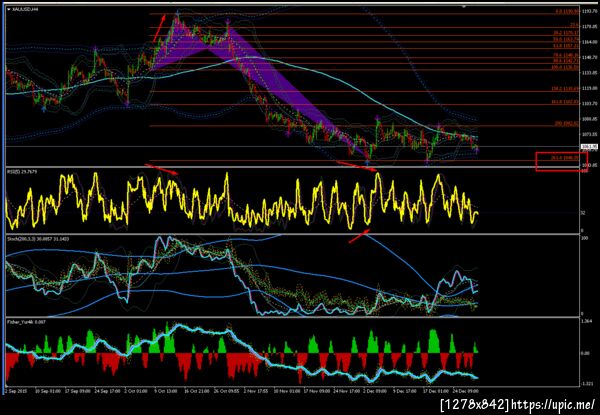Click red arrow below RSI low in December
600x415 pixels.
coord(359,236)
